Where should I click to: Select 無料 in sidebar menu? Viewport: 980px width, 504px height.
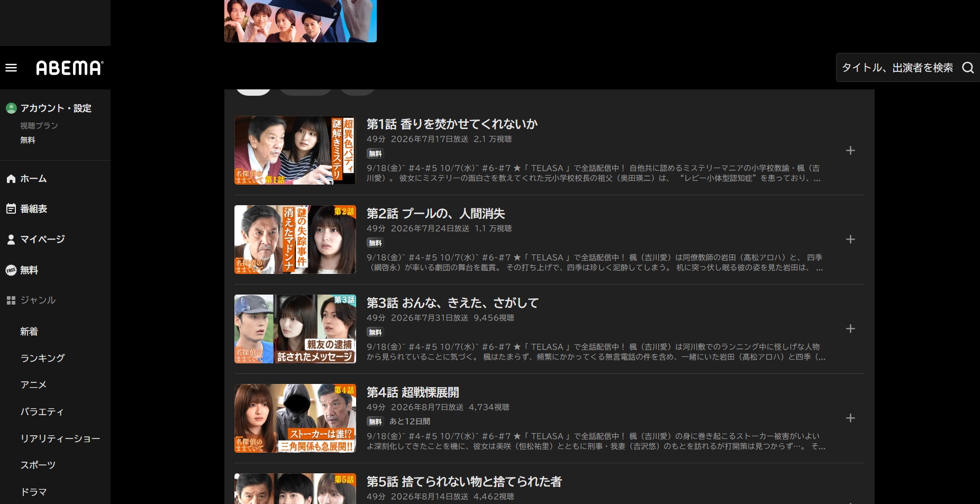click(x=29, y=270)
